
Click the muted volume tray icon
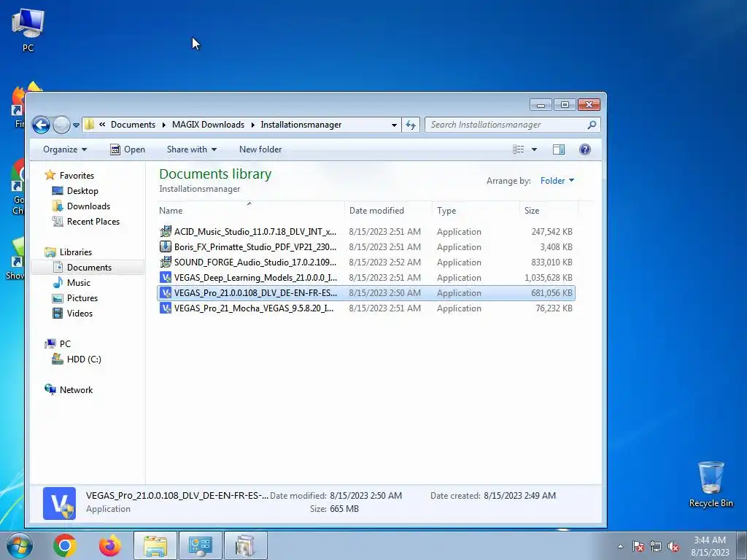(673, 546)
